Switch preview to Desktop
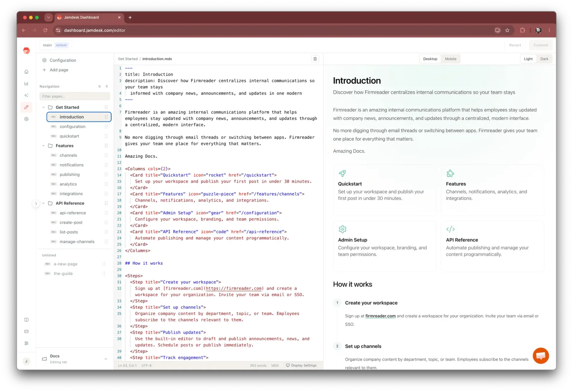Viewport: 573px width, 392px height. (x=430, y=59)
